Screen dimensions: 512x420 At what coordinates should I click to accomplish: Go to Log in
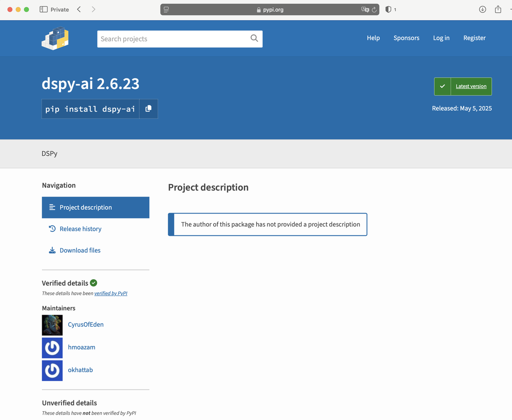441,38
